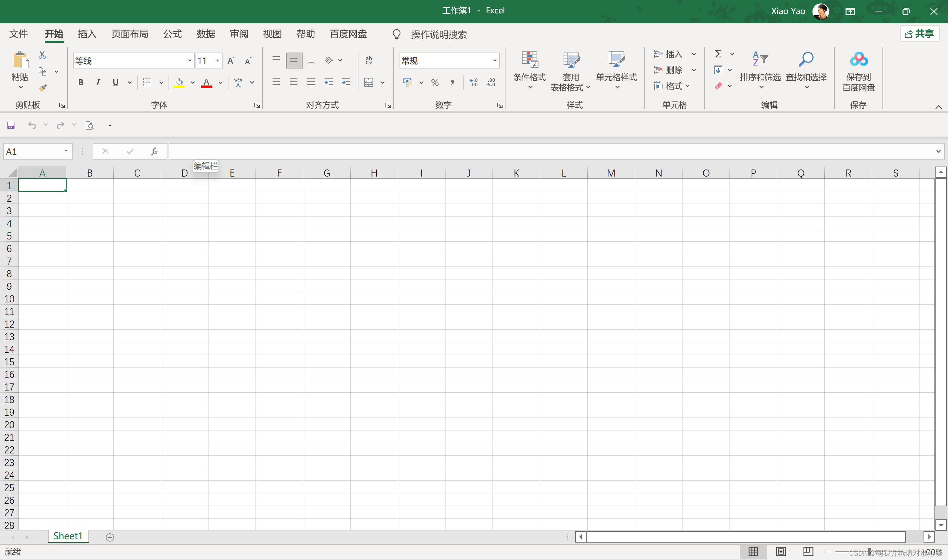The image size is (948, 560).
Task: Save to Baidu Netdisk (保存到百度网盘)
Action: 858,71
